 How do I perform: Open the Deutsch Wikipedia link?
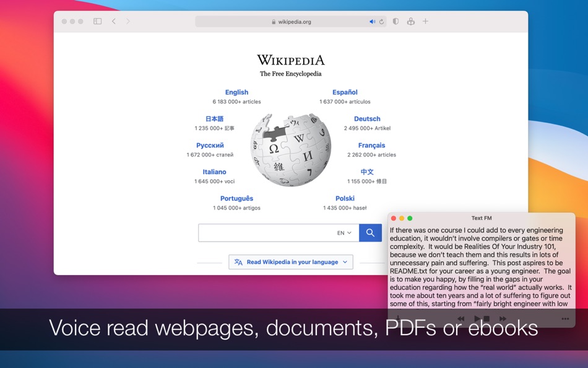click(367, 119)
